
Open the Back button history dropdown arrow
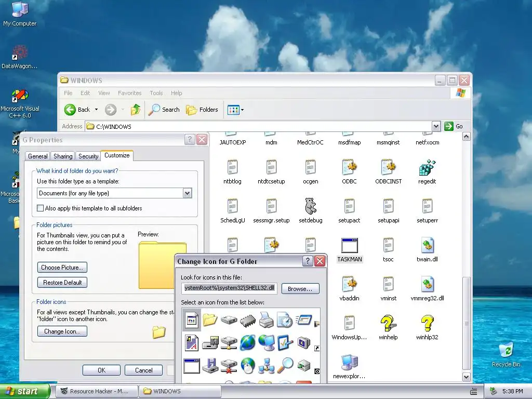click(96, 110)
